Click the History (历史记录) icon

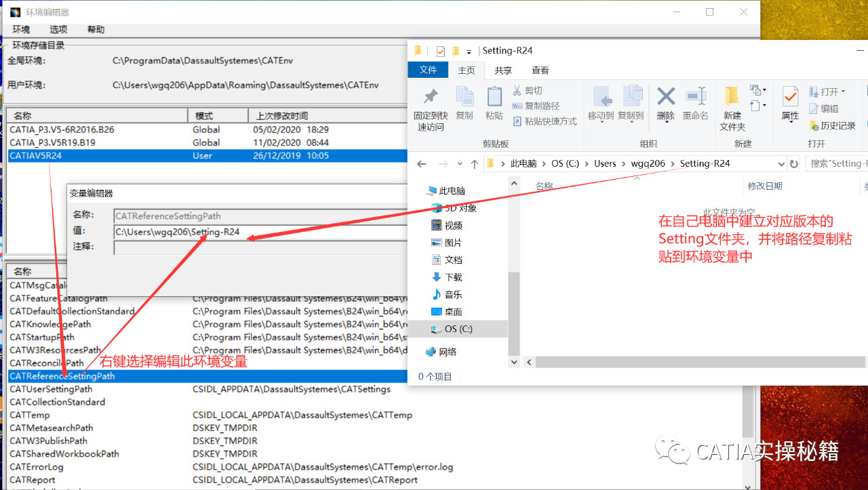[814, 125]
